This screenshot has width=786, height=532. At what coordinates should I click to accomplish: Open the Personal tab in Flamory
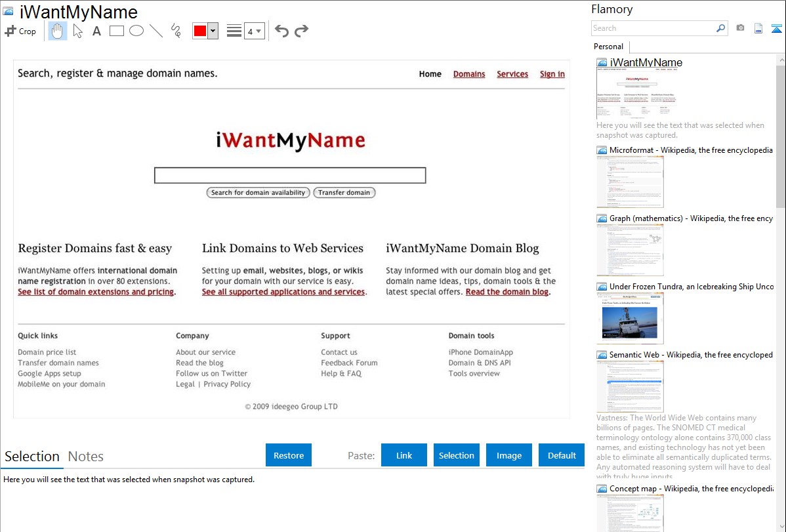(609, 47)
